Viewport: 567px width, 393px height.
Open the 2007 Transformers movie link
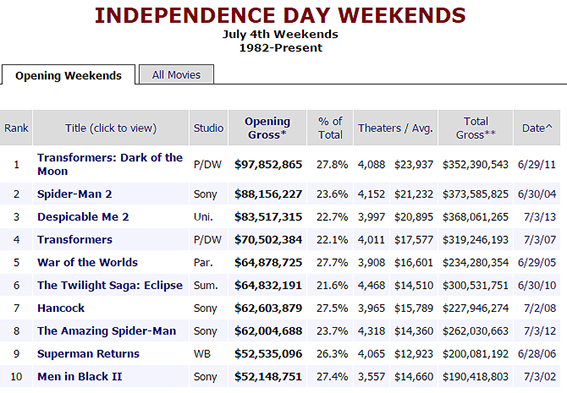75,240
